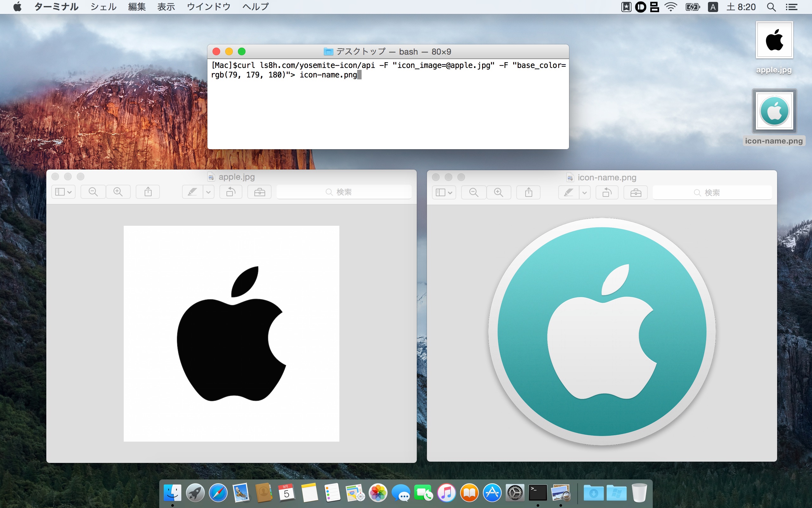This screenshot has height=508, width=812.
Task: Open Mail from the Dock
Action: (241, 493)
